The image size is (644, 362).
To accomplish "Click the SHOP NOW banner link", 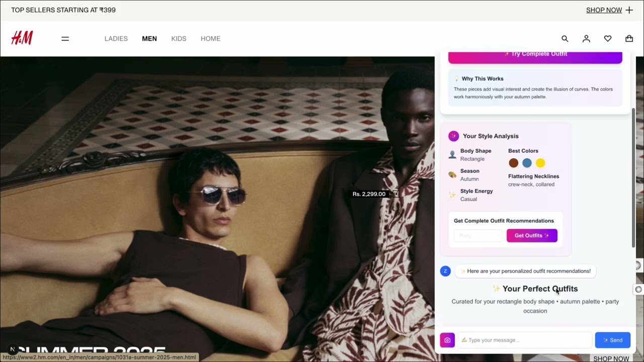I will coord(604,10).
